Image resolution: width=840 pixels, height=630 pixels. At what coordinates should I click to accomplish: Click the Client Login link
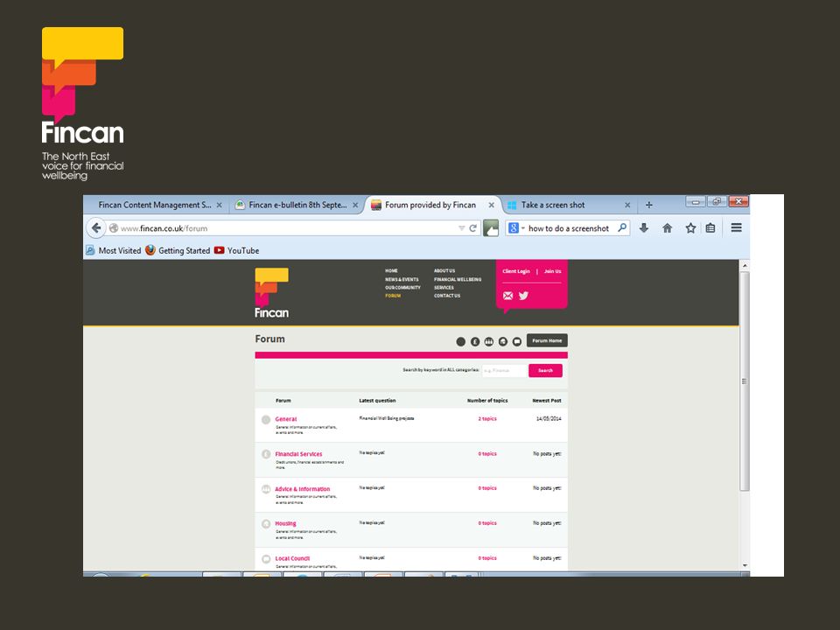tap(516, 271)
